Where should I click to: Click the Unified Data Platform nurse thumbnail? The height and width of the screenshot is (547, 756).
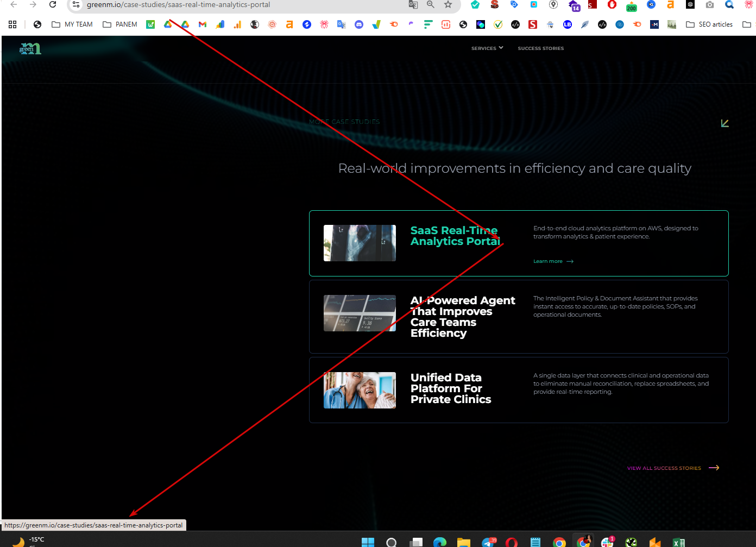pos(360,390)
